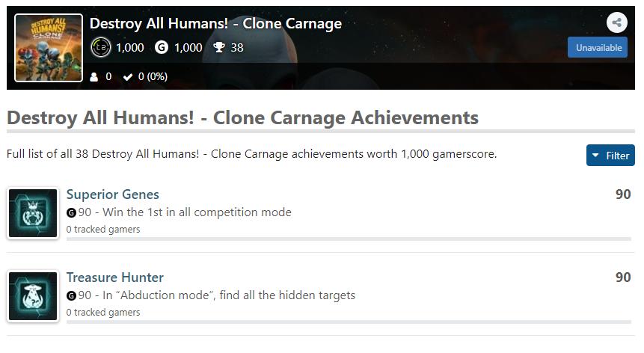Screen dimensions: 644x353
Task: Click the Clone Carnage game cover art
Action: [49, 49]
